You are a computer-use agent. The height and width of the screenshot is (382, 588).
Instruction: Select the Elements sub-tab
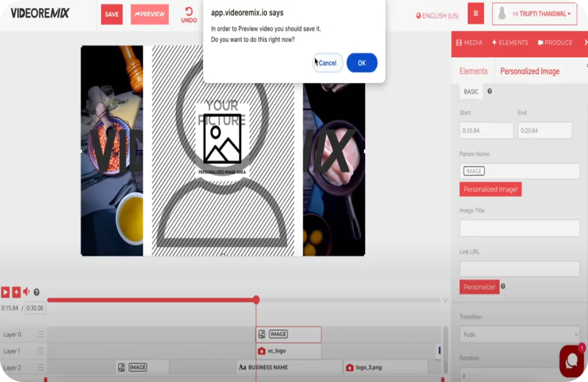pos(473,71)
